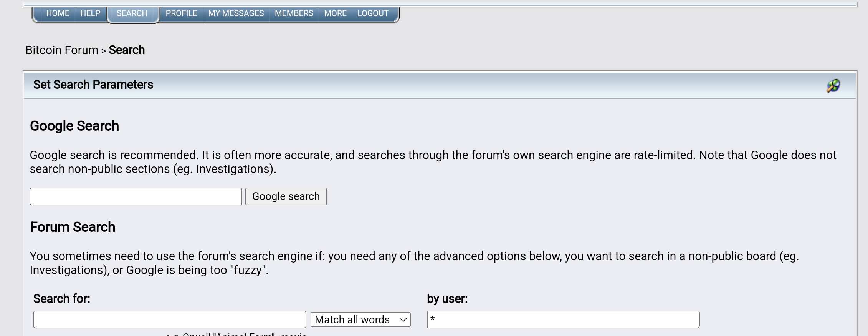This screenshot has height=336, width=868.
Task: Click the 'Search for:' label
Action: 62,299
